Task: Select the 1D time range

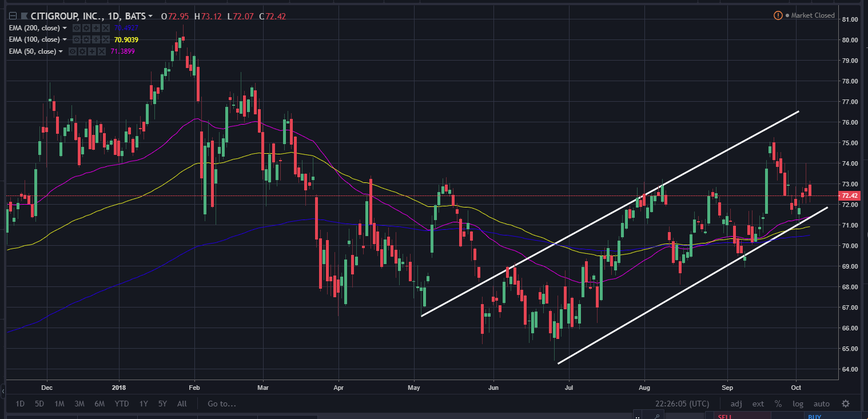Action: tap(20, 404)
